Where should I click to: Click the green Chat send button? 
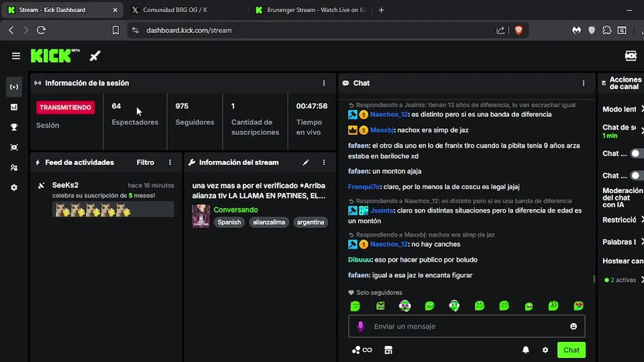[571, 350]
